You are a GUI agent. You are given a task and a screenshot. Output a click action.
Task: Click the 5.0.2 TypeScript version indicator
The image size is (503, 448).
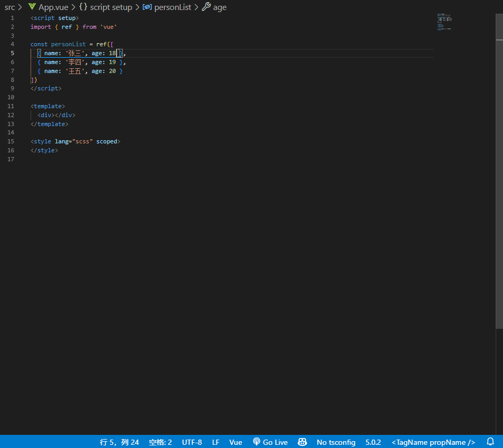tap(373, 442)
